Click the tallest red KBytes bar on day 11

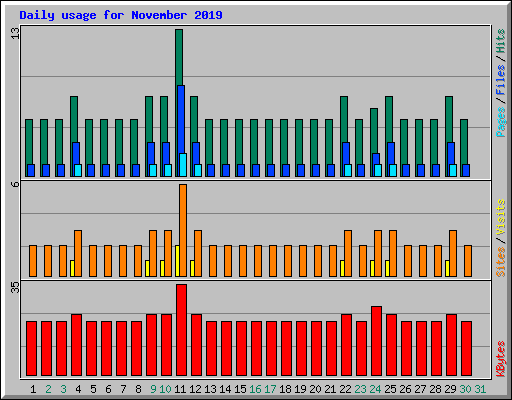[x=181, y=330]
